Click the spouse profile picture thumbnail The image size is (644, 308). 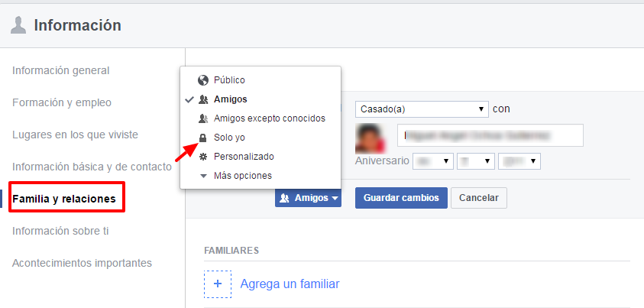point(372,137)
